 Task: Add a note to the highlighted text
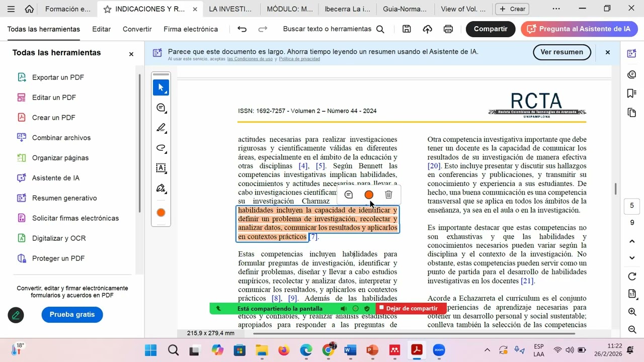coord(349,195)
